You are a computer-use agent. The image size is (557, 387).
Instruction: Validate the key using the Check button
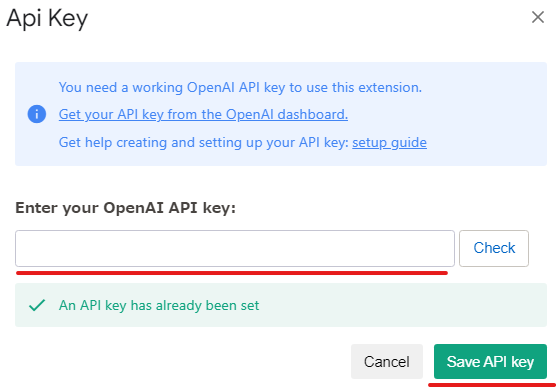(494, 248)
